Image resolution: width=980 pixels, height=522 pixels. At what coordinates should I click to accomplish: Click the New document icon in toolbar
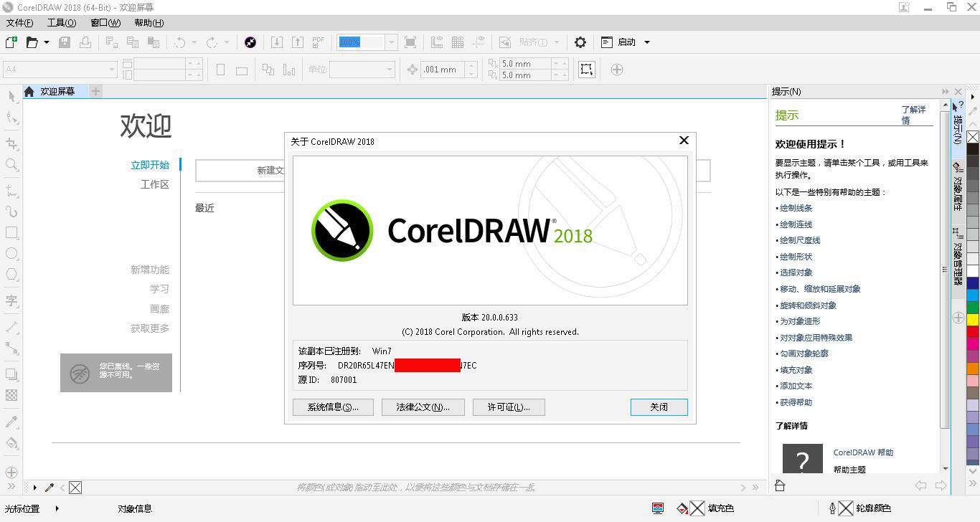(11, 42)
